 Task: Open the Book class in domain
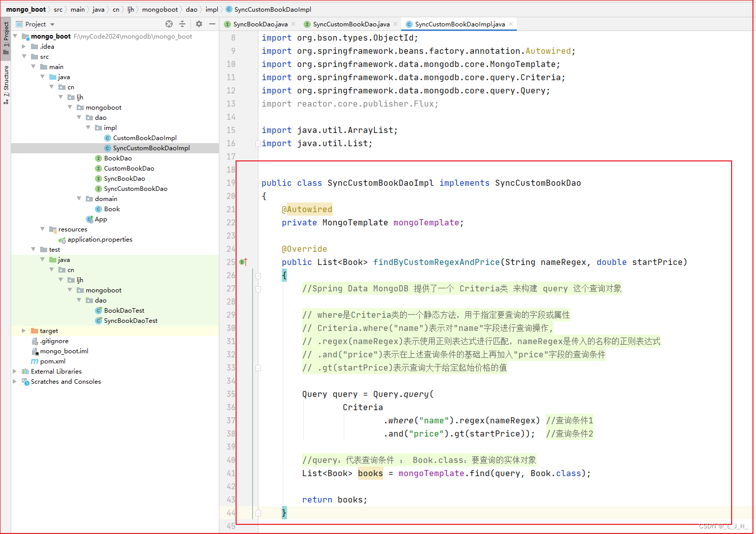(107, 209)
